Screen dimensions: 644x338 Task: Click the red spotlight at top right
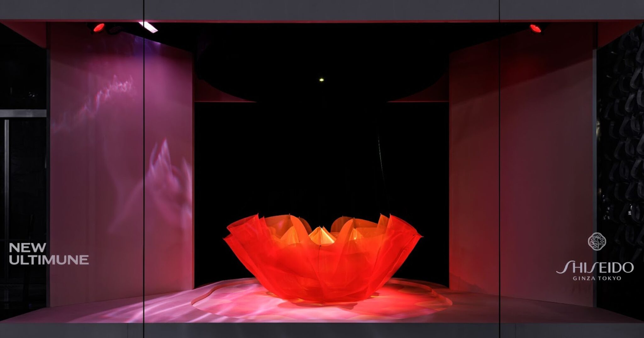point(536,28)
